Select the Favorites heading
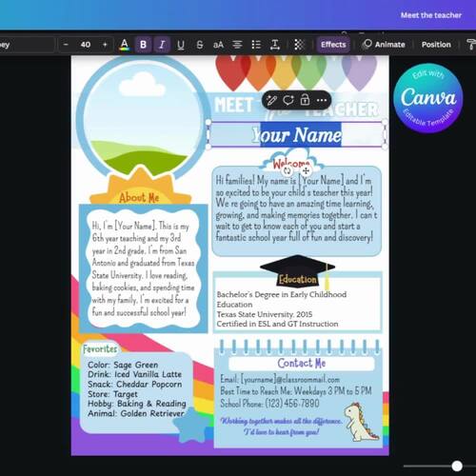476x476 pixels. 100,349
